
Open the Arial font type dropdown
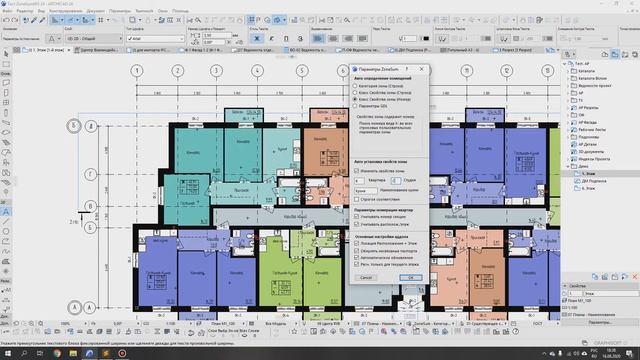(x=155, y=38)
